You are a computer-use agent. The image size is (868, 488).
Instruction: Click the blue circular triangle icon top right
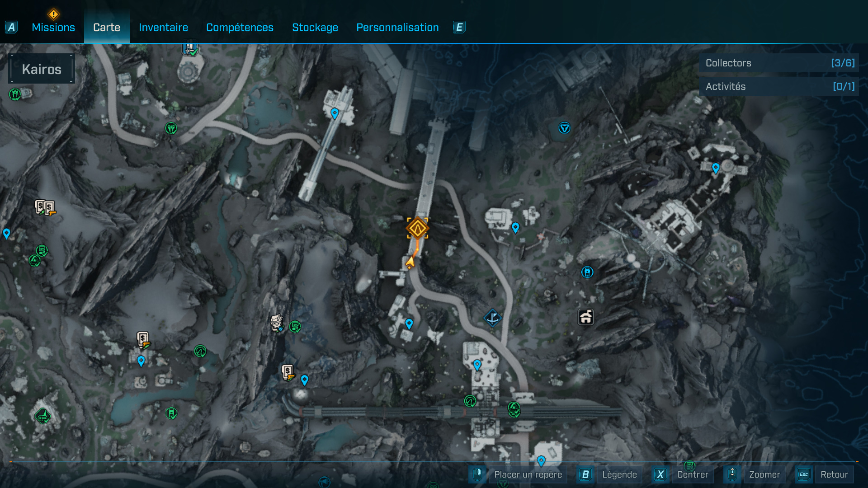[564, 128]
